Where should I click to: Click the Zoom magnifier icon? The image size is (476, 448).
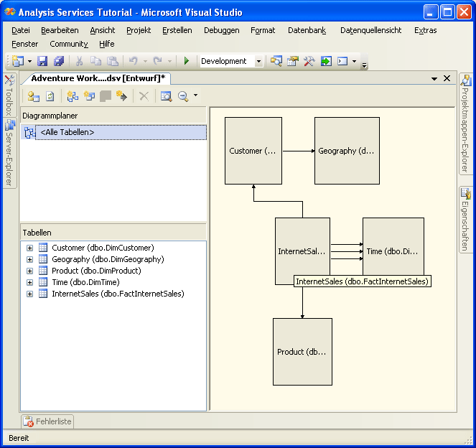[183, 96]
